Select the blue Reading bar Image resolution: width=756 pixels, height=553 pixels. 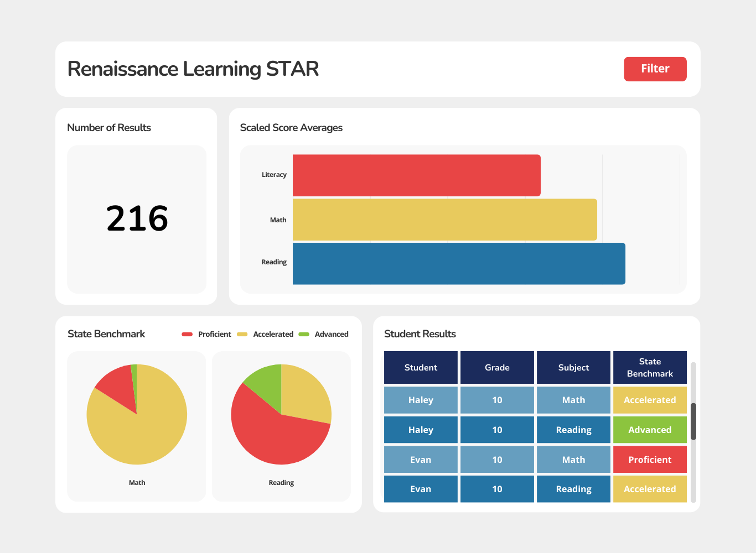[x=459, y=264]
